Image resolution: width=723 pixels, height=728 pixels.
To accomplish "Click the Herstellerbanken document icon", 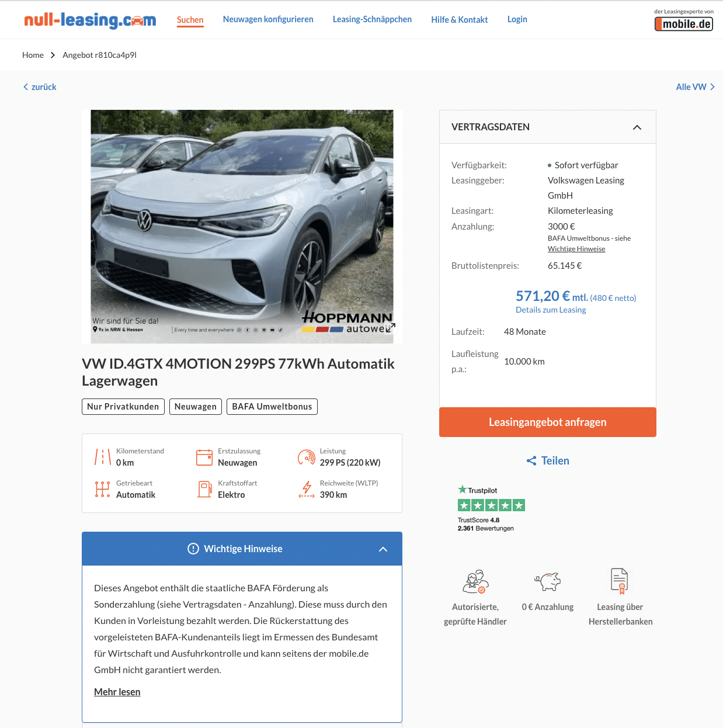I will 620,581.
